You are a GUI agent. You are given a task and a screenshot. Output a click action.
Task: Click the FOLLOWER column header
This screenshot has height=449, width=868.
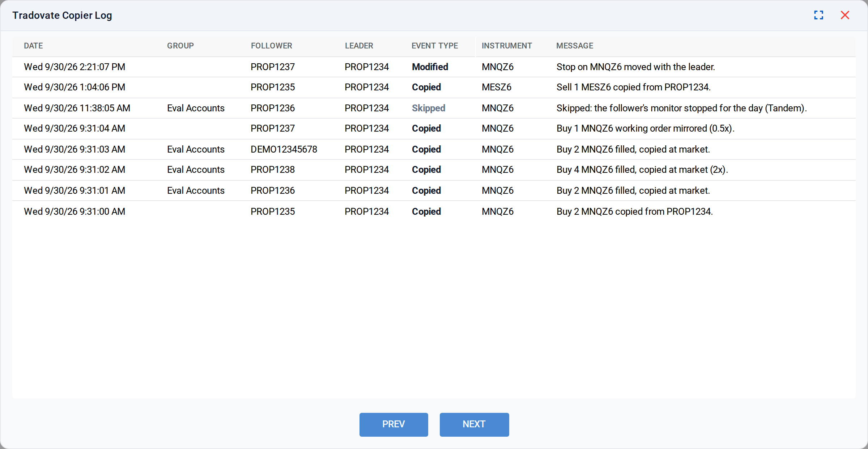pos(272,46)
